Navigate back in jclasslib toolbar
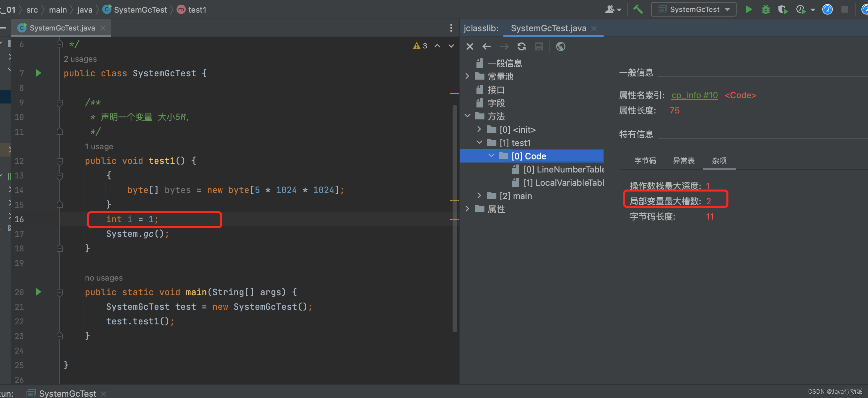 486,46
